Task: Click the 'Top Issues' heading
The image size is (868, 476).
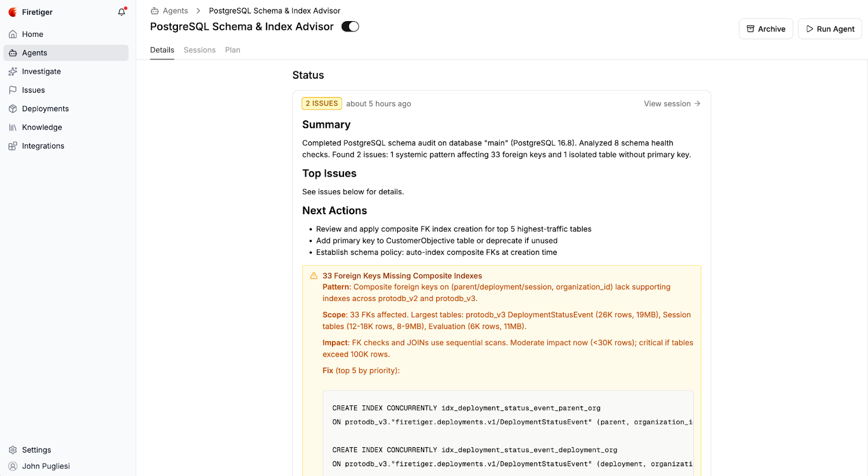Action: pyautogui.click(x=329, y=173)
